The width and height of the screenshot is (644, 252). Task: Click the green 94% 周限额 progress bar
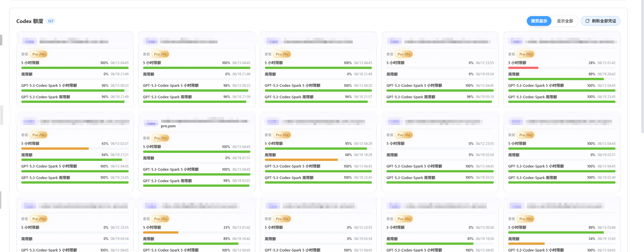click(x=72, y=160)
